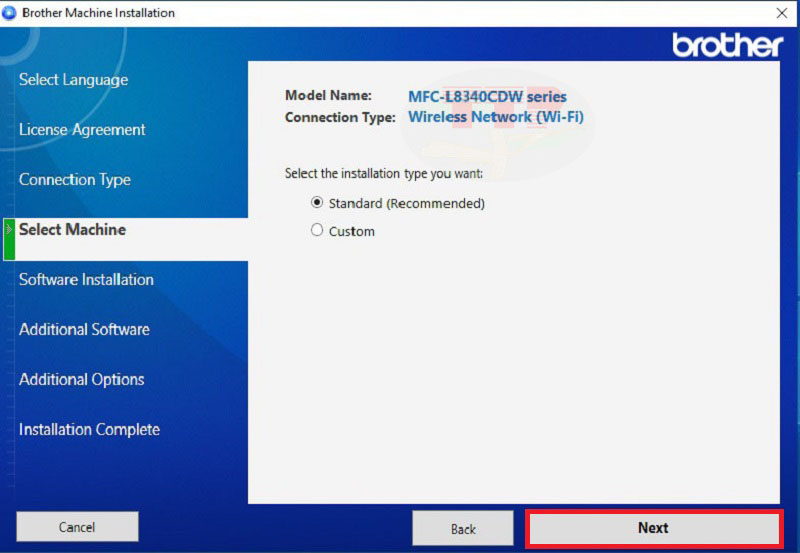The image size is (800, 553).
Task: Select Additional Options in the sidebar
Action: coord(82,380)
